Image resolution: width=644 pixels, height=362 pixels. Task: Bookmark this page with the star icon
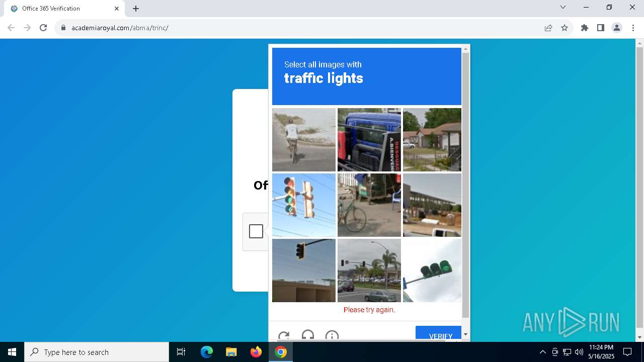pyautogui.click(x=565, y=28)
